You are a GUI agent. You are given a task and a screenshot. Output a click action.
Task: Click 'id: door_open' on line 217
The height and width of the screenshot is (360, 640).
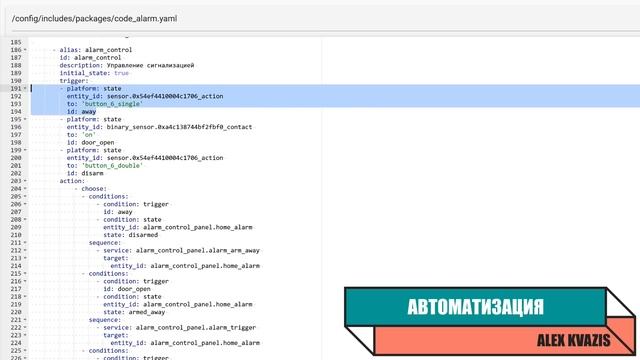pyautogui.click(x=127, y=289)
